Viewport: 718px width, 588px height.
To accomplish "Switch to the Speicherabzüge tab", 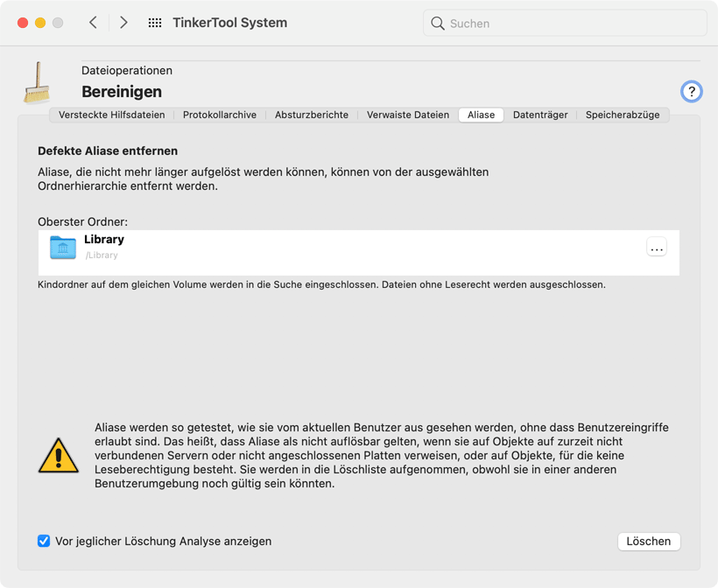I will tap(623, 115).
